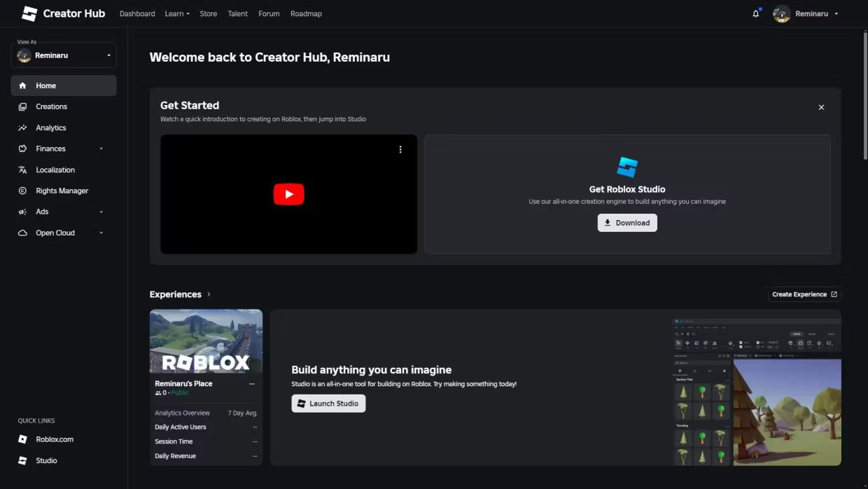Click the Localization translate icon
Image resolution: width=868 pixels, height=489 pixels.
22,170
